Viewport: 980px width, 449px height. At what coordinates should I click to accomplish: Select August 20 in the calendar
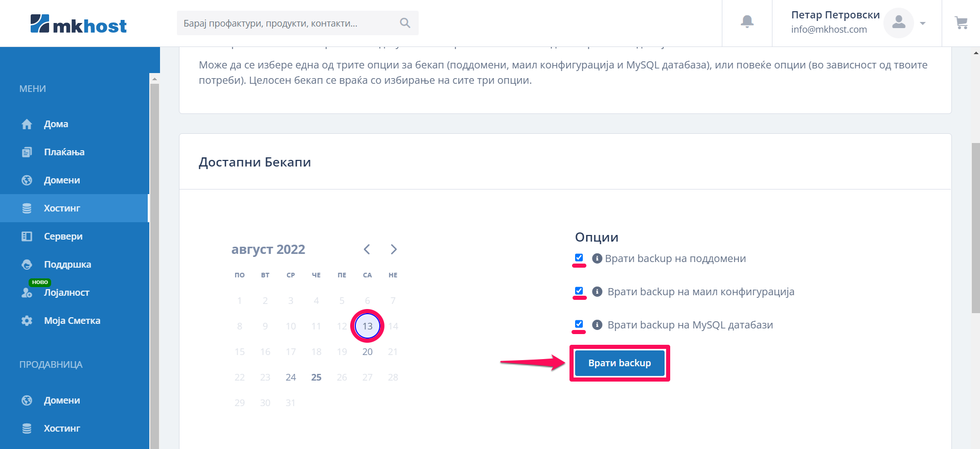pos(367,352)
